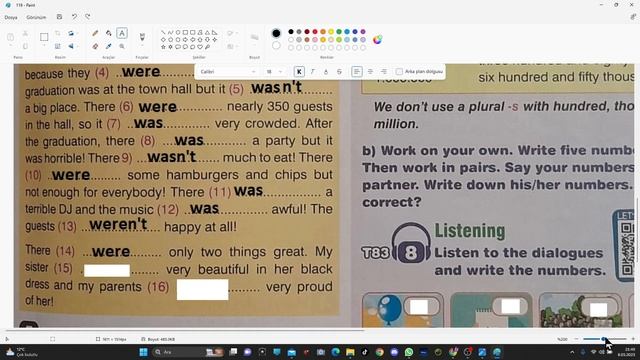Toggle bold (K) text formatting
The width and height of the screenshot is (640, 360).
(299, 72)
